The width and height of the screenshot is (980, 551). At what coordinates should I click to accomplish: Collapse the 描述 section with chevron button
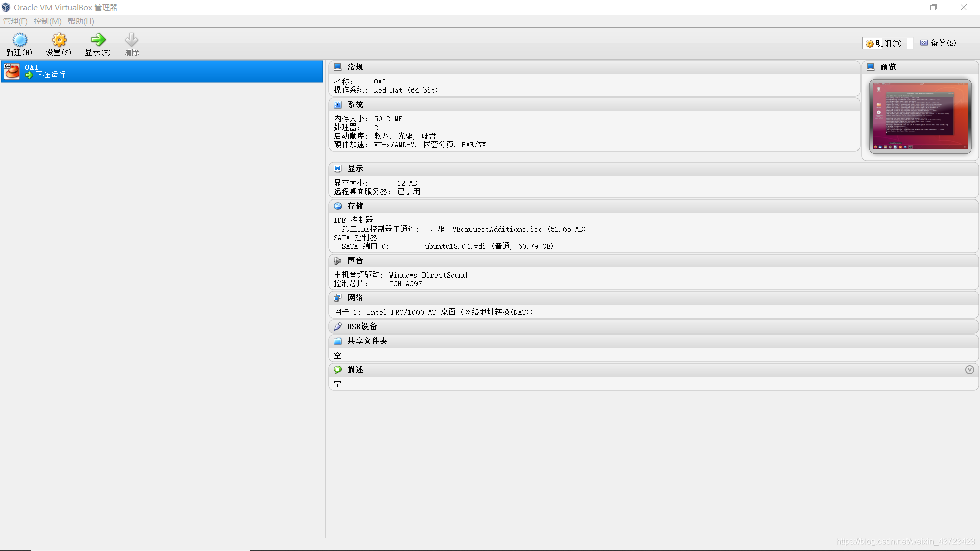[970, 370]
